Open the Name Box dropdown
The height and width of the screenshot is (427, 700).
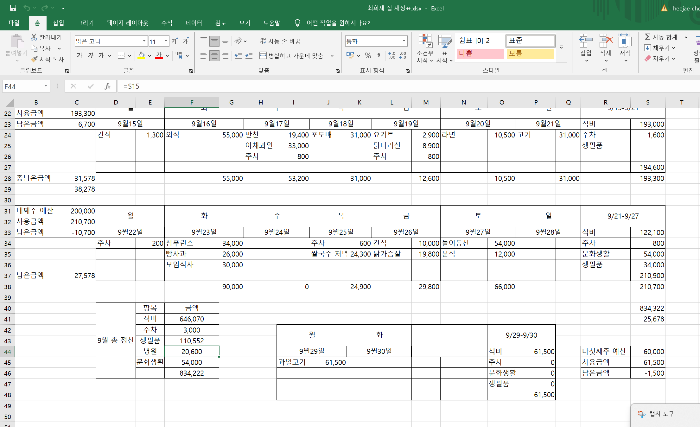[46, 86]
